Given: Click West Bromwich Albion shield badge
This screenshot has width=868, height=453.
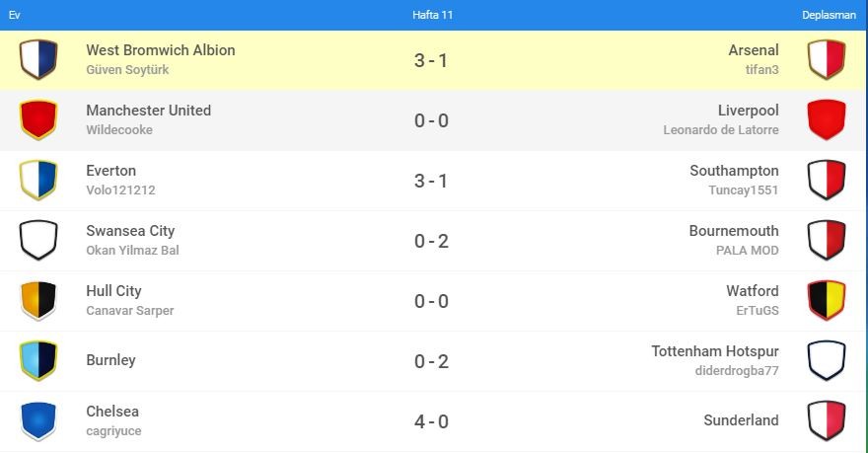Looking at the screenshot, I should click(38, 59).
